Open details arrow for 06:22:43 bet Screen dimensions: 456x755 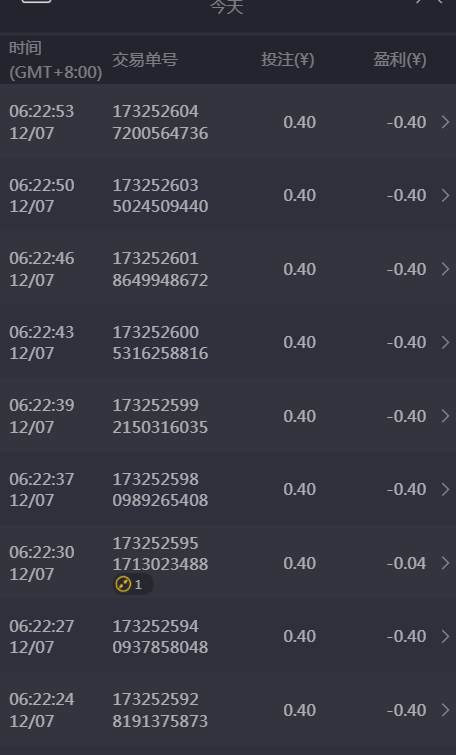445,342
